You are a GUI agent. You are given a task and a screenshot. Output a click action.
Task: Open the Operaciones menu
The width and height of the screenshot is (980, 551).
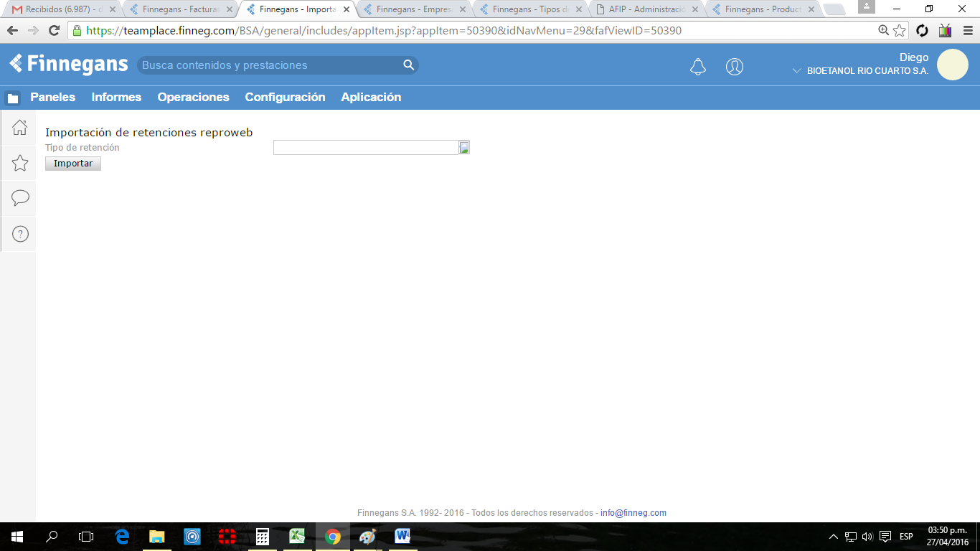(194, 98)
